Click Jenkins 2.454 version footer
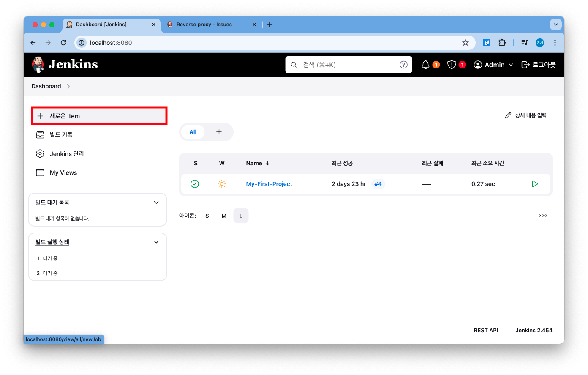 534,331
